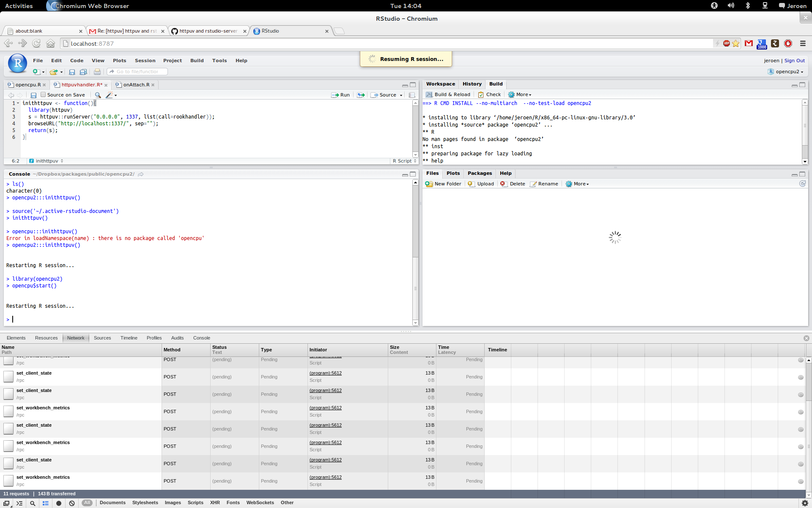Toggle the All filter in DevTools
Image resolution: width=812 pixels, height=508 pixels.
point(87,502)
